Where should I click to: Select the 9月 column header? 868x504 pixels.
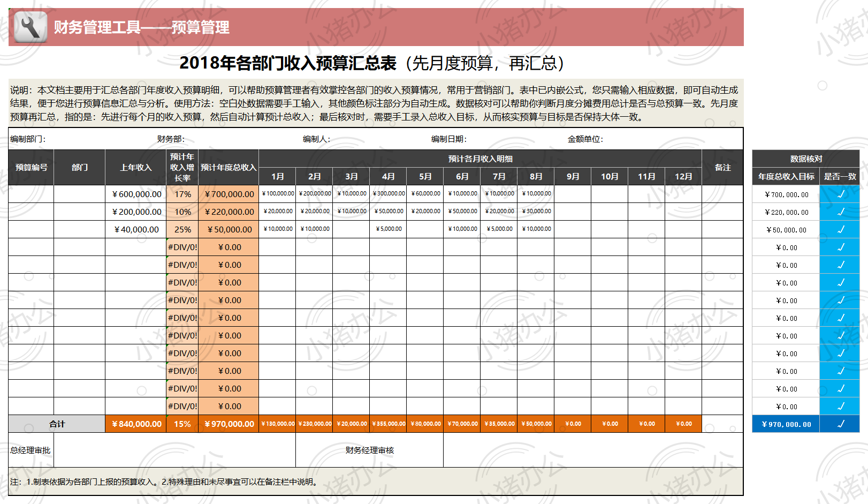pos(573,177)
